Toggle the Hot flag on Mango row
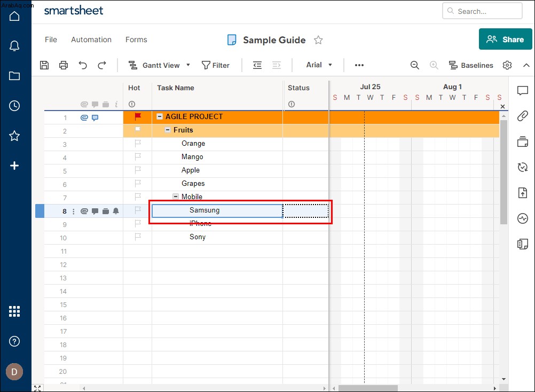 click(138, 156)
